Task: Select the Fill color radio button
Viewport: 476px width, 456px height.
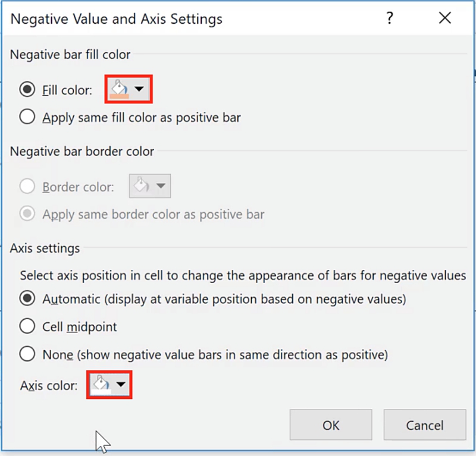Action: point(27,90)
